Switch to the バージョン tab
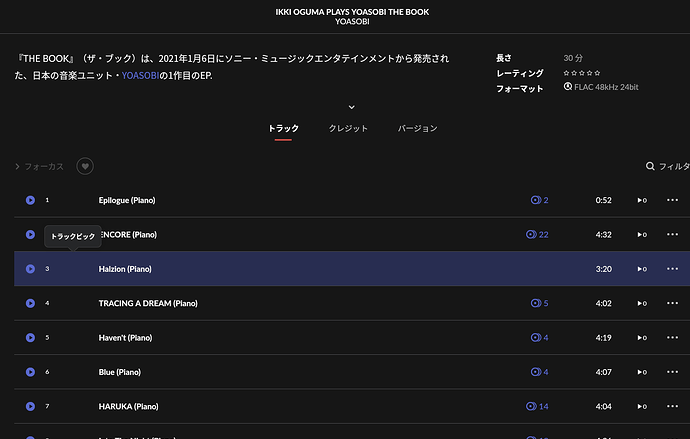The height and width of the screenshot is (439, 690). [x=418, y=128]
